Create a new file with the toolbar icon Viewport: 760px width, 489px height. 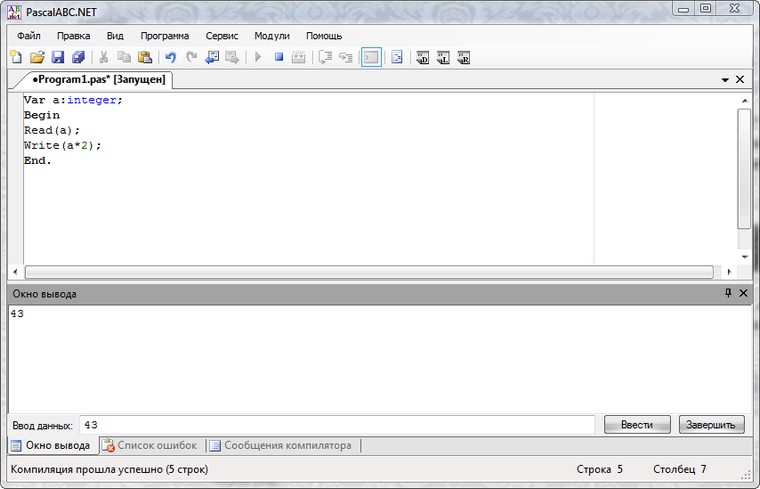click(16, 57)
